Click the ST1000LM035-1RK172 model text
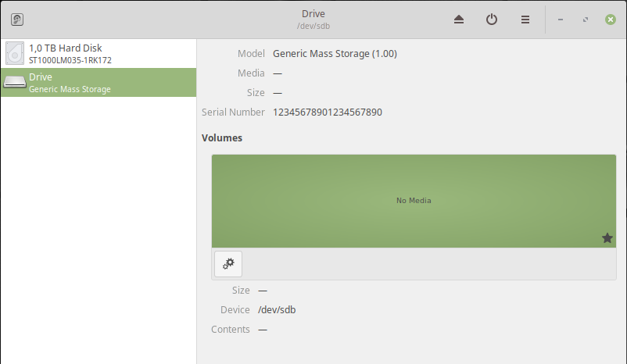627x364 pixels. pos(70,60)
